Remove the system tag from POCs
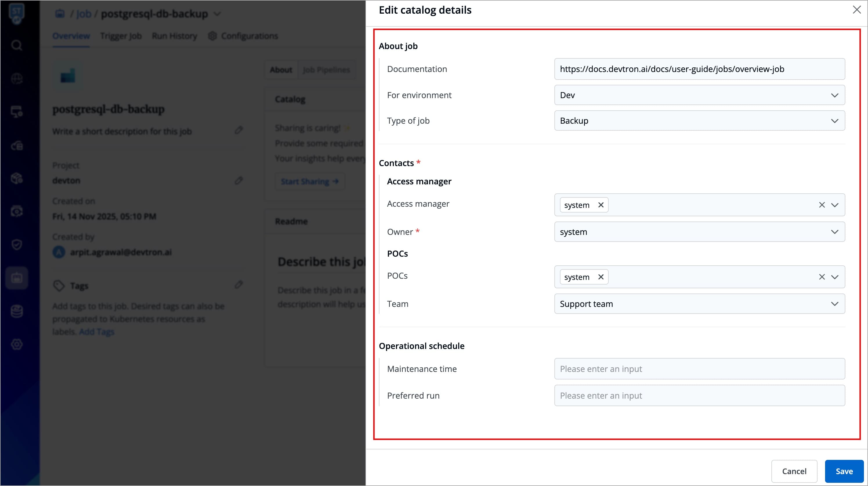The height and width of the screenshot is (486, 868). click(x=601, y=277)
